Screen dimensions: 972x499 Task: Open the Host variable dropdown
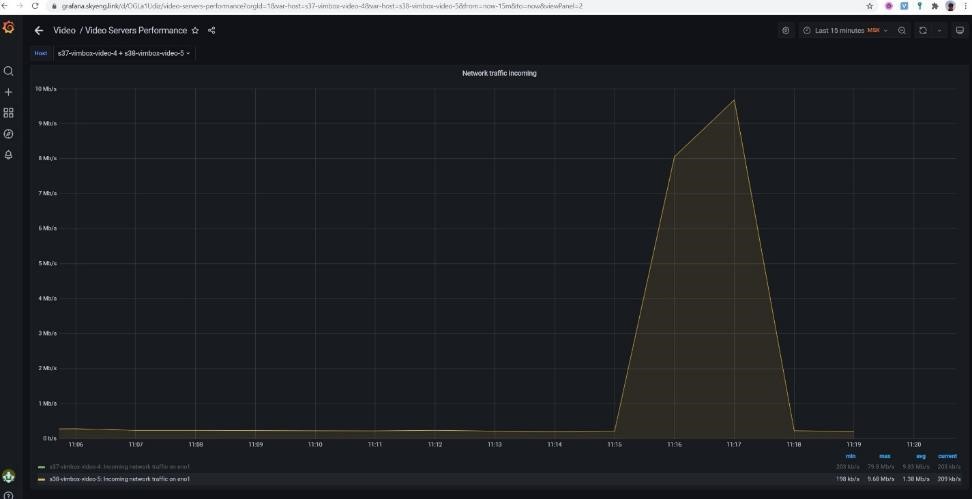pos(124,53)
